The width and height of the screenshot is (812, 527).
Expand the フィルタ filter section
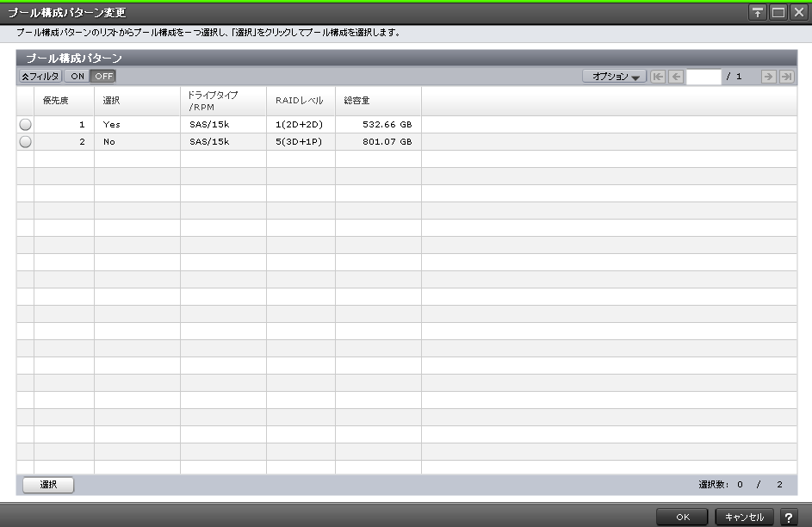[40, 76]
